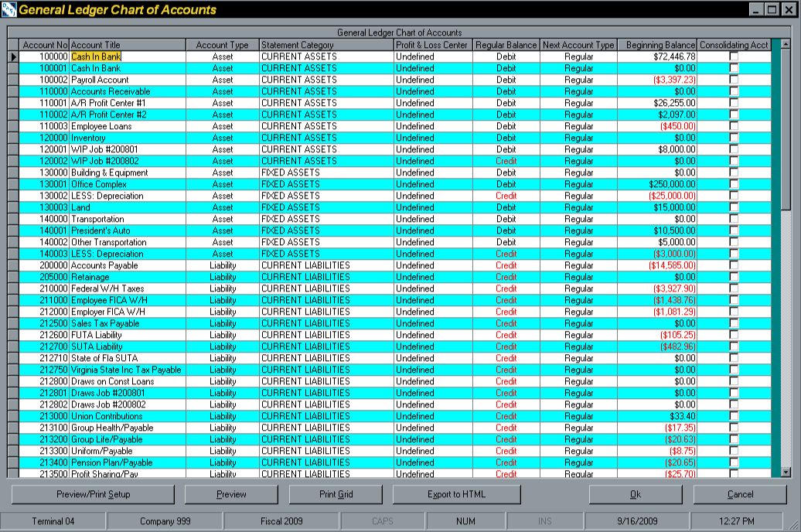This screenshot has width=801, height=532.
Task: Click the Cancel button
Action: point(740,494)
